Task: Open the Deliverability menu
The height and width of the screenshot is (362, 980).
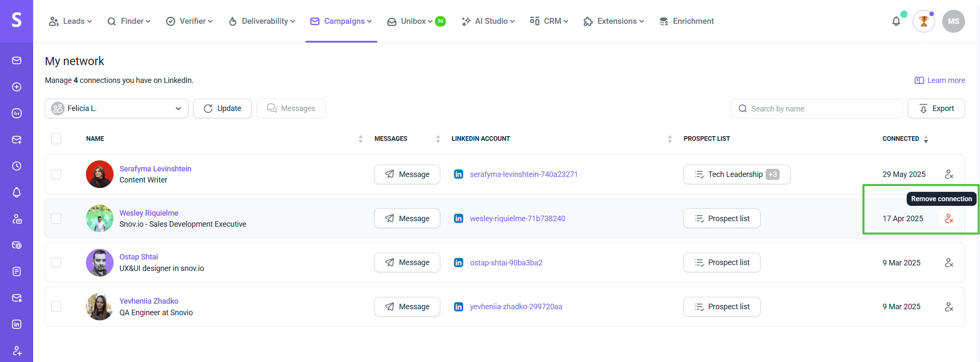Action: pyautogui.click(x=262, y=21)
